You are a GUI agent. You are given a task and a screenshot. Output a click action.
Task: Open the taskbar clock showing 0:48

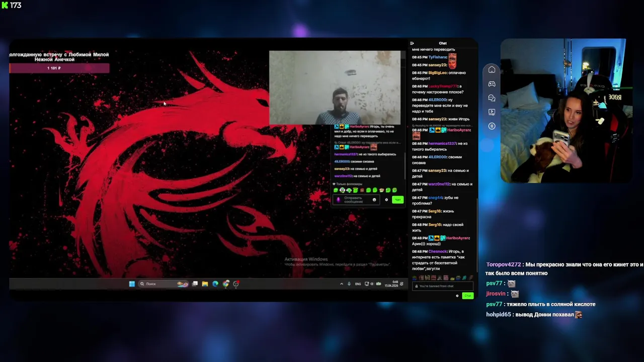pos(391,284)
